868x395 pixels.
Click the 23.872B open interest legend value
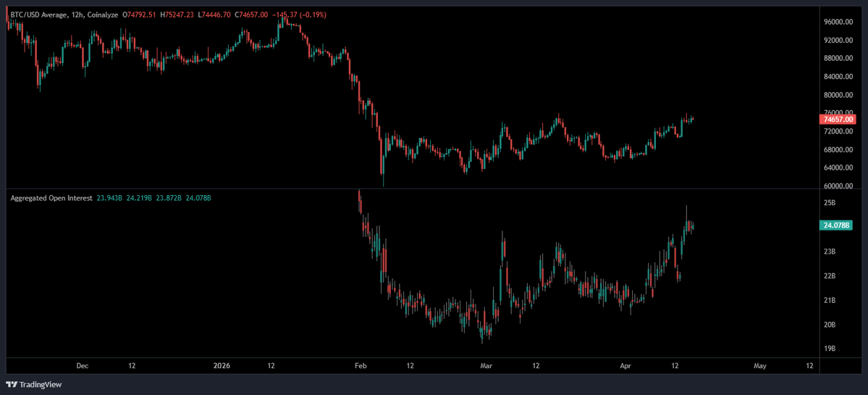pyautogui.click(x=168, y=197)
